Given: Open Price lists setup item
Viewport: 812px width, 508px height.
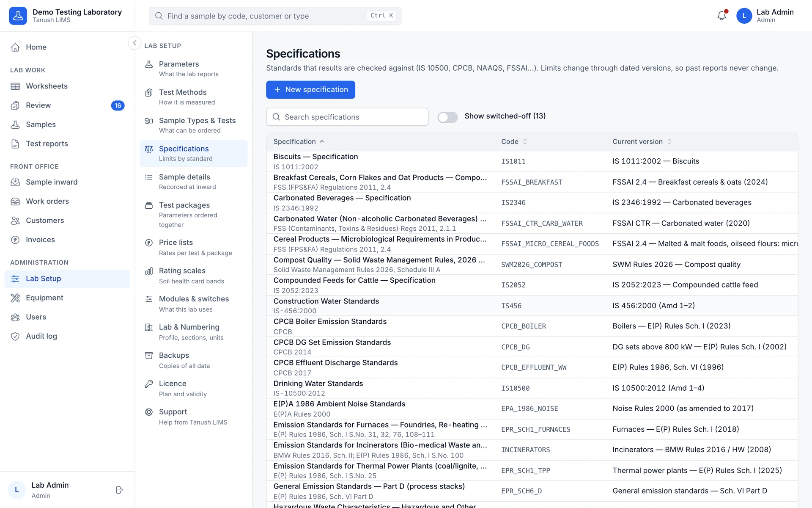Looking at the screenshot, I should pyautogui.click(x=194, y=247).
